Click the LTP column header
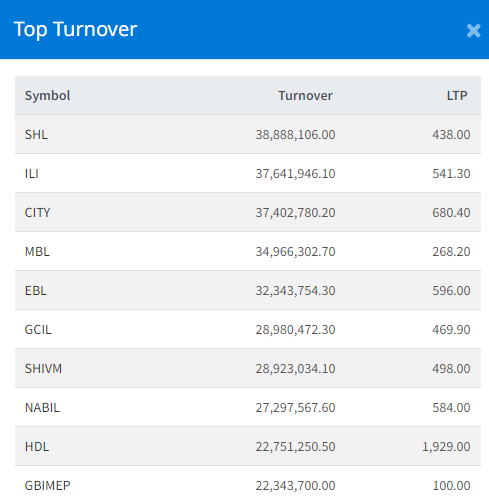The width and height of the screenshot is (489, 503). coord(457,96)
